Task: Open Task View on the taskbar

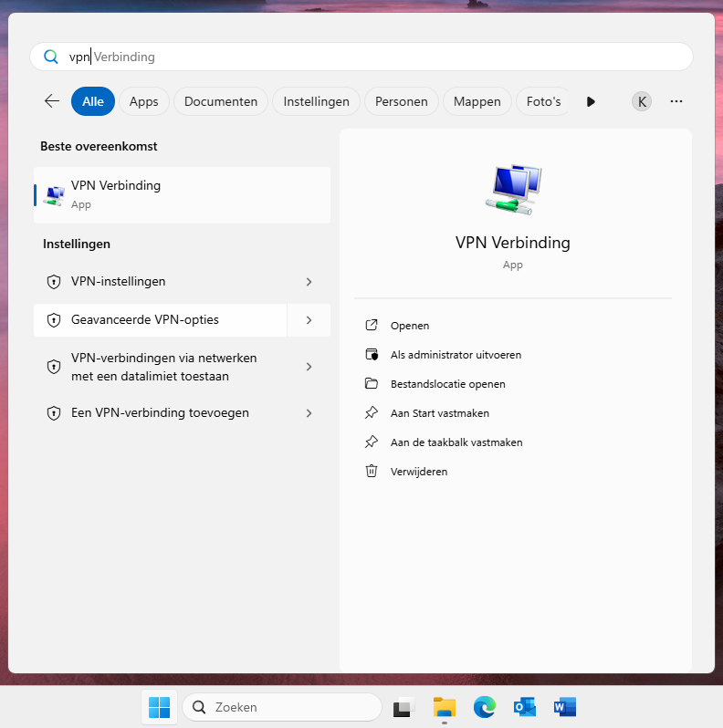Action: pos(404,707)
